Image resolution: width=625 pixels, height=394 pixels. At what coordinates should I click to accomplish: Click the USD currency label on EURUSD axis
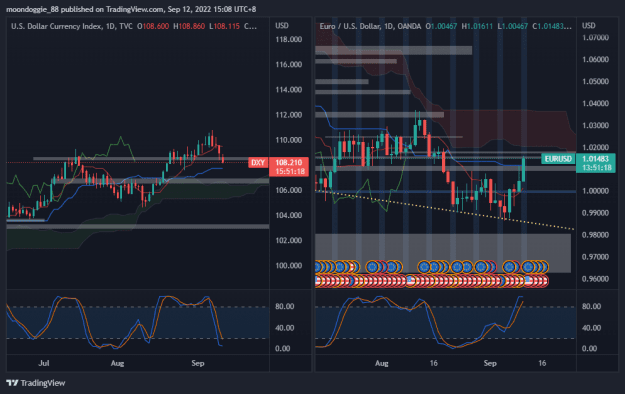click(x=589, y=26)
